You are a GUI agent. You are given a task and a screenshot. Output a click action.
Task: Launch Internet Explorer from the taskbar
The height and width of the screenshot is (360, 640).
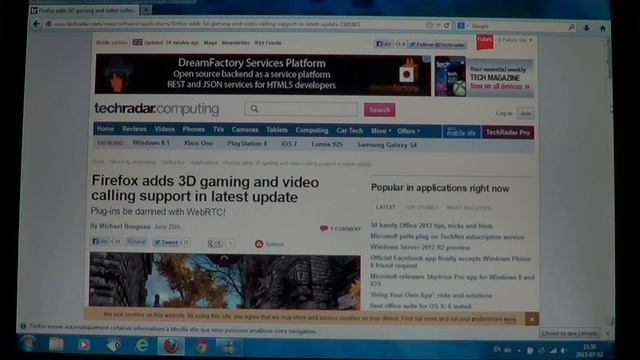coord(142,346)
